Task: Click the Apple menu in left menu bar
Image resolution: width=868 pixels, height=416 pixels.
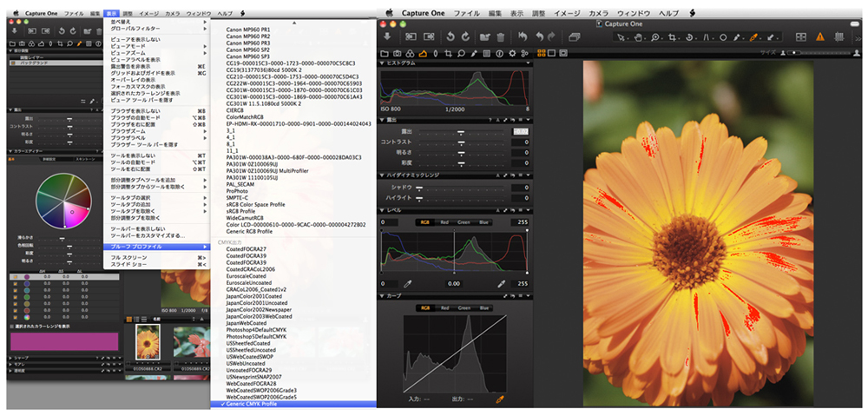Action: tap(15, 13)
